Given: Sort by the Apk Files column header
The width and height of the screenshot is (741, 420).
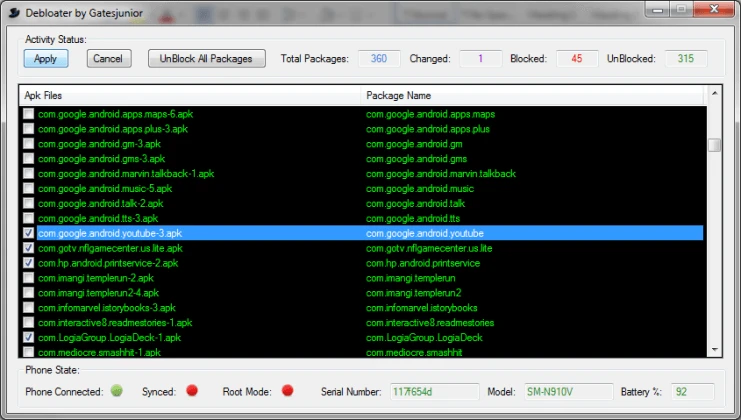Looking at the screenshot, I should (190, 95).
